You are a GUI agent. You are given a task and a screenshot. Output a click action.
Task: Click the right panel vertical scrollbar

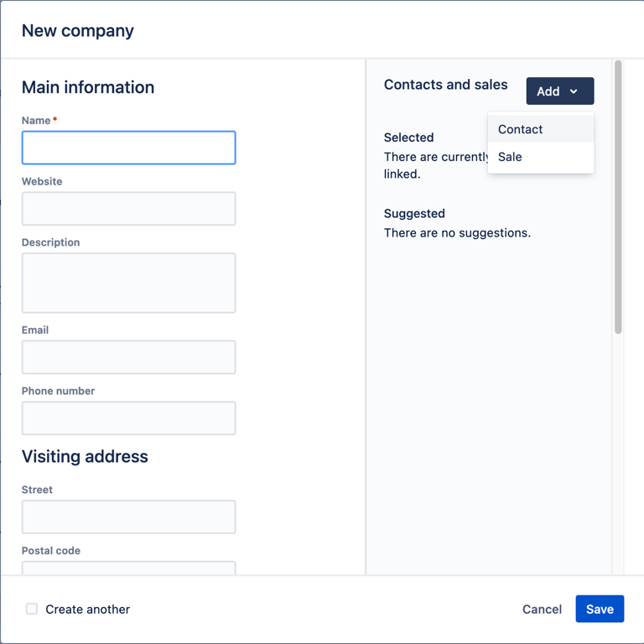(x=618, y=197)
